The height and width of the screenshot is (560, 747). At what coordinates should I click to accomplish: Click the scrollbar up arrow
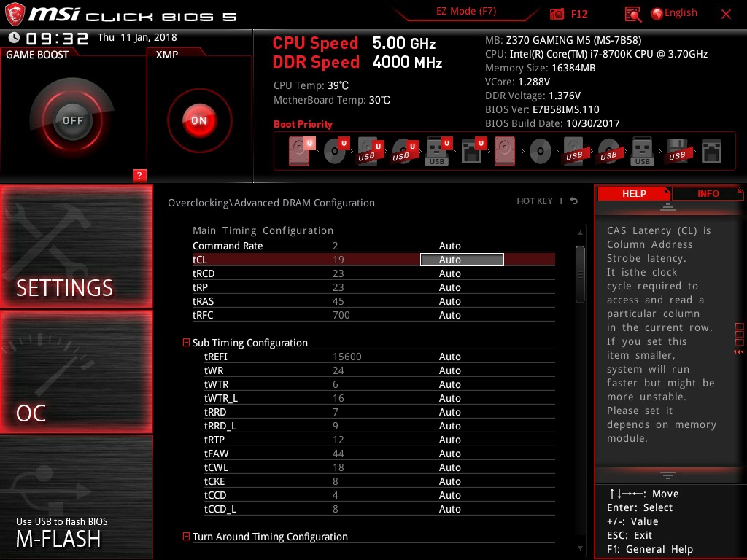click(580, 233)
